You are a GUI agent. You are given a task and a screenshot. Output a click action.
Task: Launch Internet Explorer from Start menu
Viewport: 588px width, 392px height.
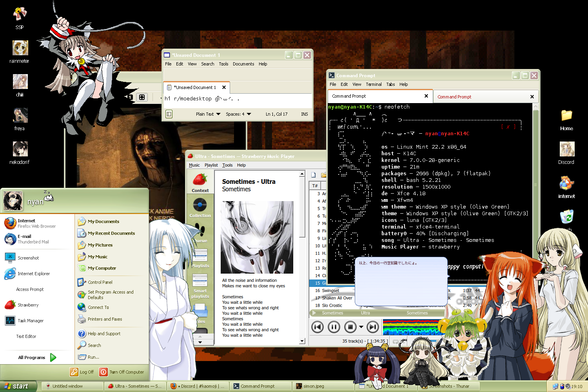[x=36, y=274]
